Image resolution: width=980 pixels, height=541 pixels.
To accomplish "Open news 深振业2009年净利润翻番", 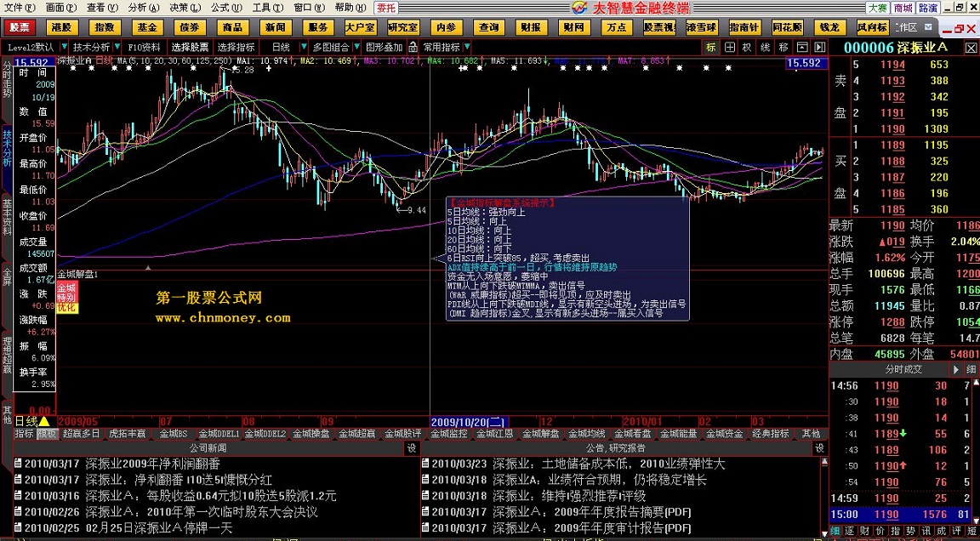I will click(152, 464).
